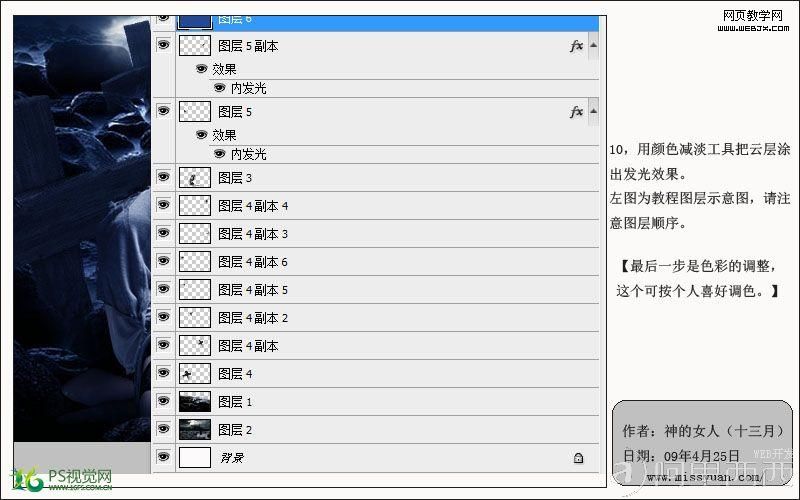800x500 pixels.
Task: Hide the 图层 2 layer
Action: [163, 429]
